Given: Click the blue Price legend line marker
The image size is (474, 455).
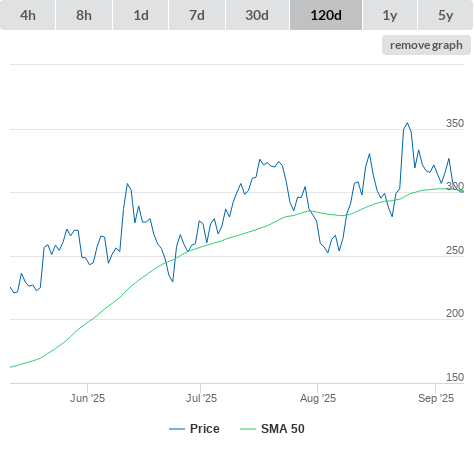Looking at the screenshot, I should click(x=177, y=429).
